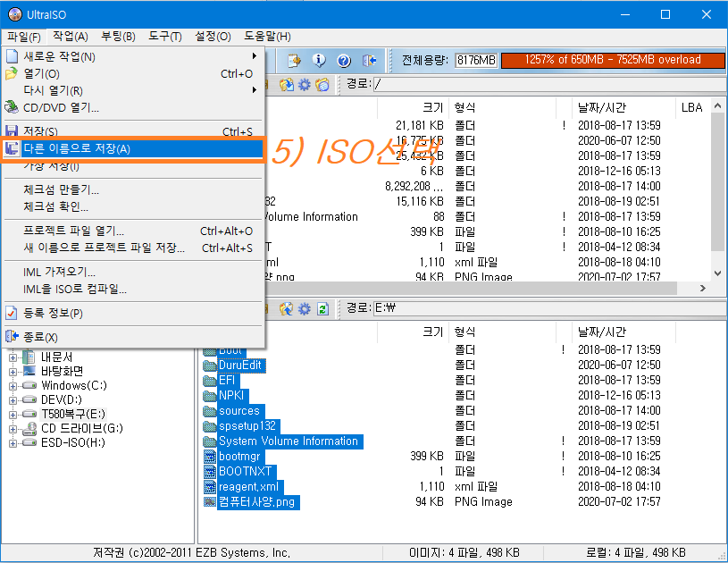Open help via the question mark icon
The width and height of the screenshot is (728, 563).
[x=344, y=61]
